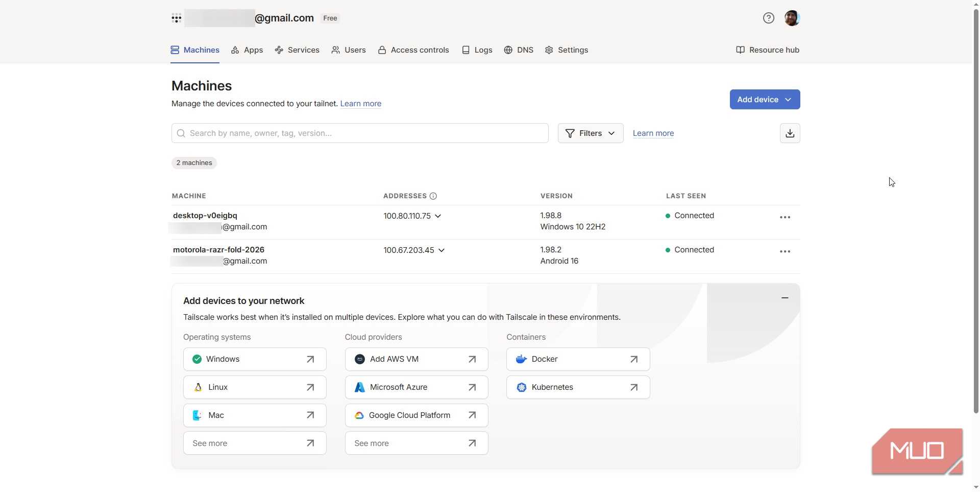
Task: View the Logs tab
Action: [x=477, y=50]
